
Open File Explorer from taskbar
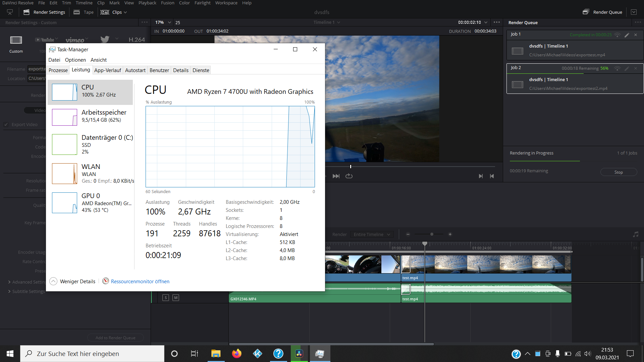pyautogui.click(x=216, y=354)
